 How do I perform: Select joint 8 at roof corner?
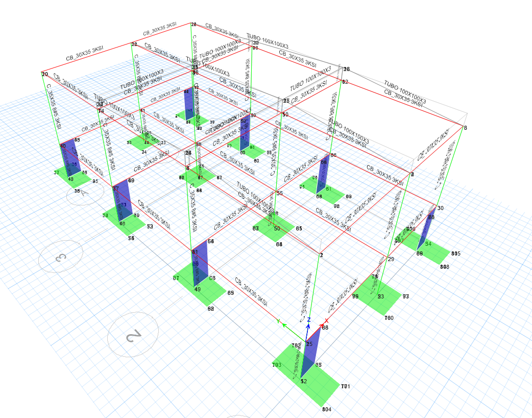pos(465,128)
